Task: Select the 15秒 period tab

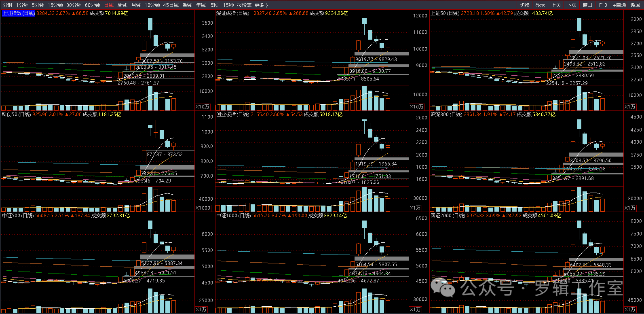Action: 228,5
